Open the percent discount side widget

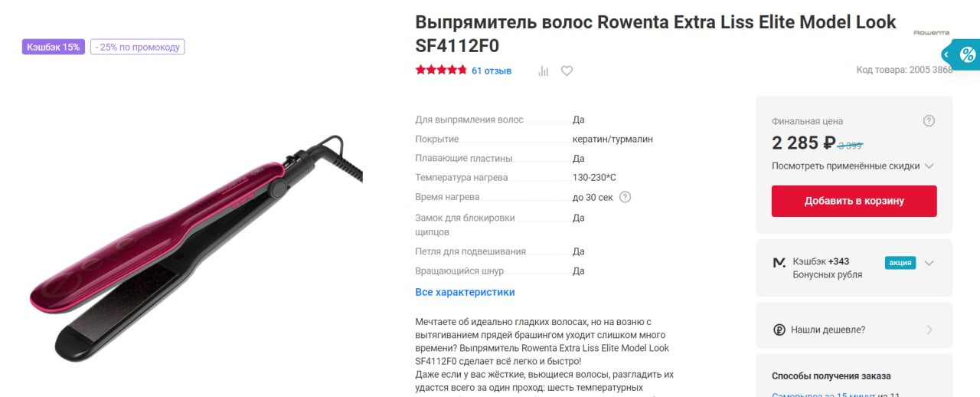[x=964, y=54]
